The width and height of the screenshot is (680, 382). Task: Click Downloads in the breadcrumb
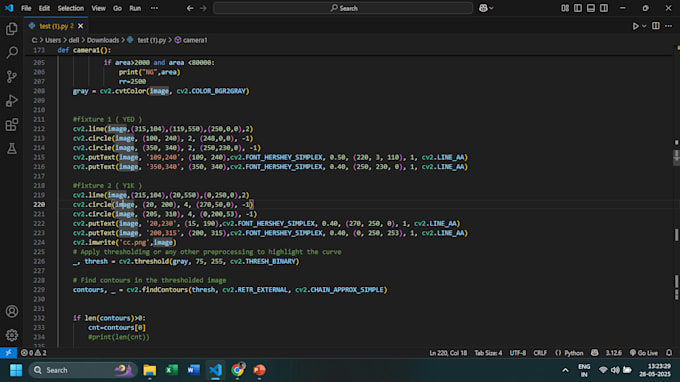pyautogui.click(x=103, y=40)
